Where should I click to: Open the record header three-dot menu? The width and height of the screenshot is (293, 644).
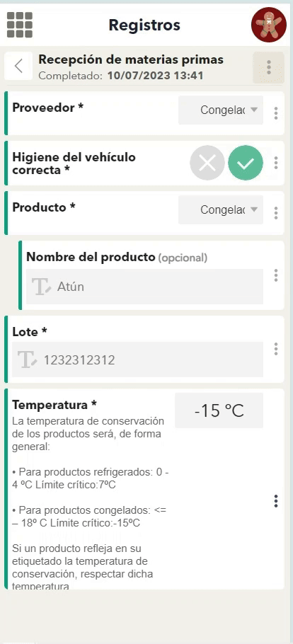coord(269,67)
